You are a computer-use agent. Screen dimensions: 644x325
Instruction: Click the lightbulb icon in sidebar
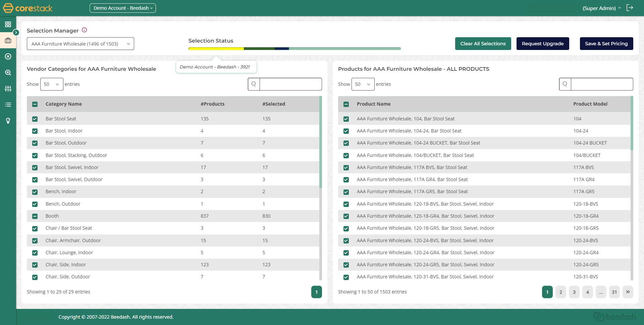[8, 121]
